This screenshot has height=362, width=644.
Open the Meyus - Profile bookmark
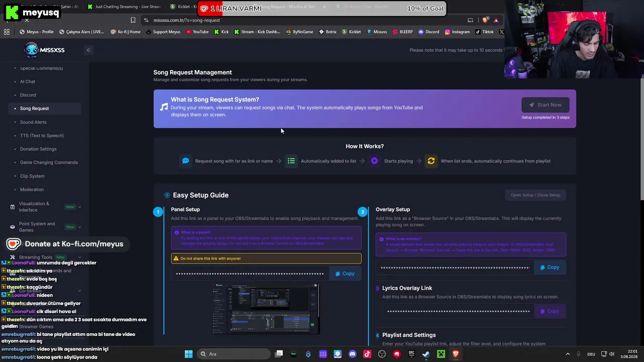pyautogui.click(x=37, y=32)
